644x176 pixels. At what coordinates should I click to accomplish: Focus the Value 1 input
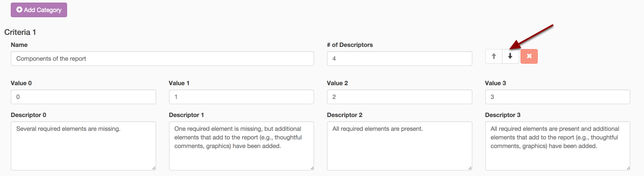(x=241, y=97)
